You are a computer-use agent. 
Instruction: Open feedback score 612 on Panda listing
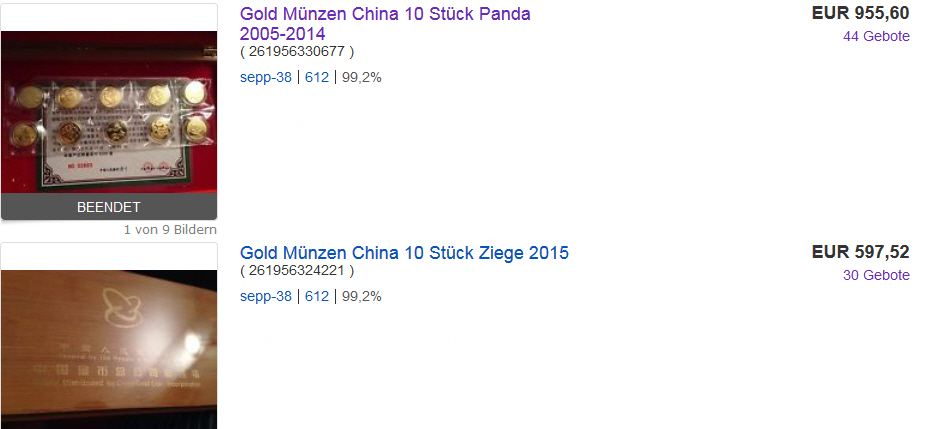(317, 77)
